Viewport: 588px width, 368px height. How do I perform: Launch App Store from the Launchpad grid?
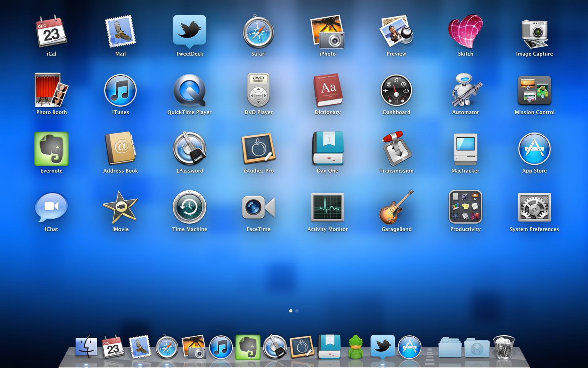(535, 149)
